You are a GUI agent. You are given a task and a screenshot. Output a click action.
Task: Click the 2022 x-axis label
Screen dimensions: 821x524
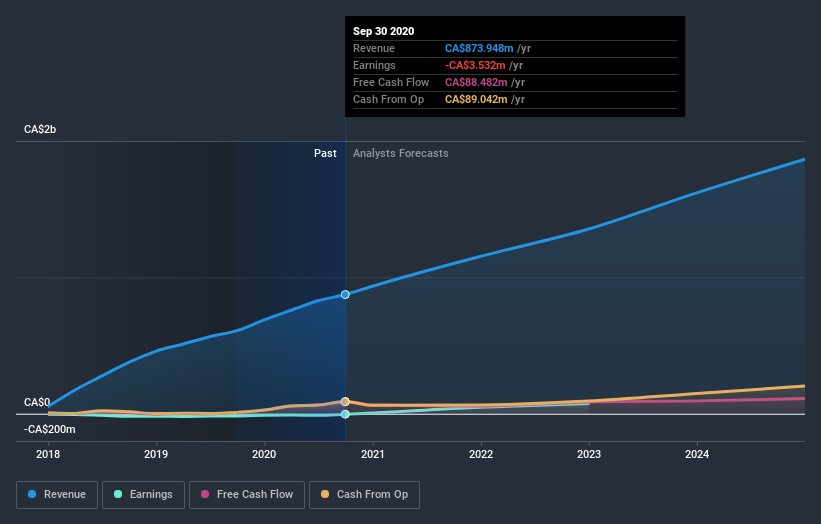click(481, 454)
